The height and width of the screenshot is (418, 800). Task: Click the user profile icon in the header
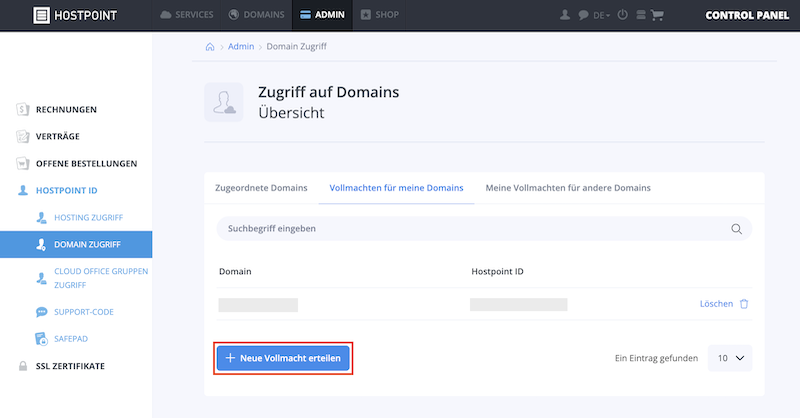pyautogui.click(x=565, y=15)
